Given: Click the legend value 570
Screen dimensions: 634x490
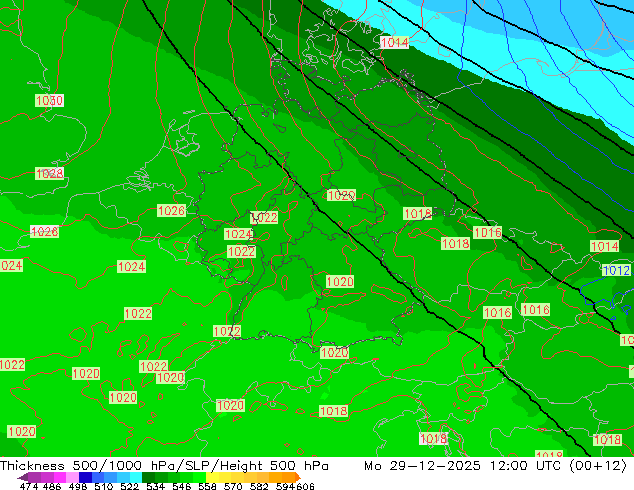Looking at the screenshot, I should tap(233, 486).
